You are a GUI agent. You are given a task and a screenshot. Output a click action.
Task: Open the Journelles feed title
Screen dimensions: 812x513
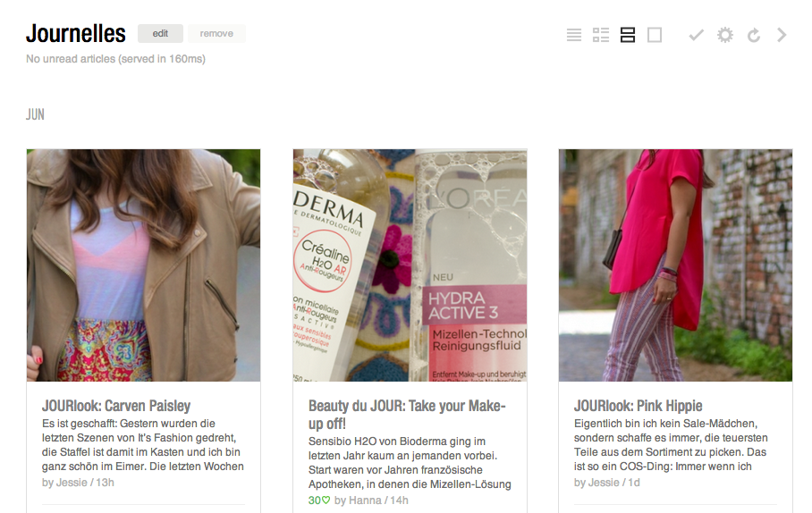pos(76,34)
